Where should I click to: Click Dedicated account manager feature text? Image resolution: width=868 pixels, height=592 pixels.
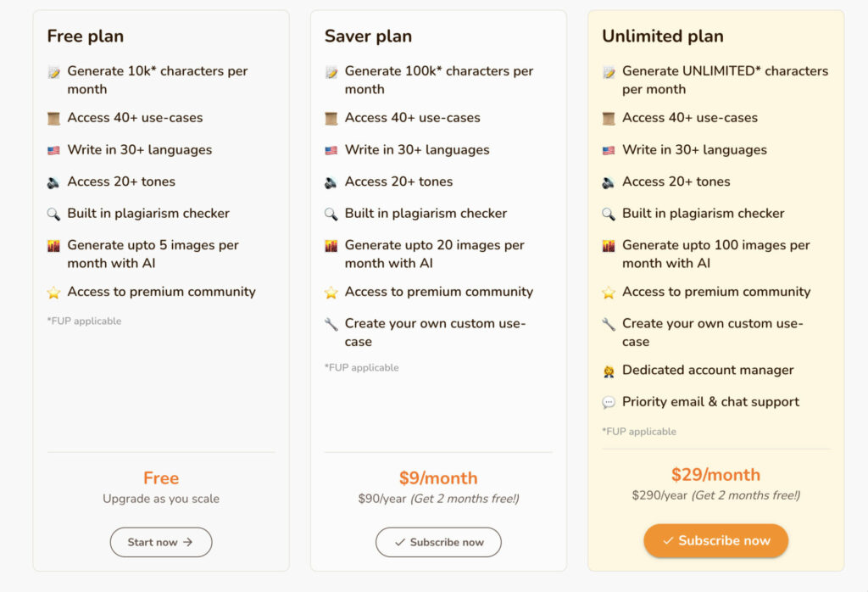pos(708,370)
